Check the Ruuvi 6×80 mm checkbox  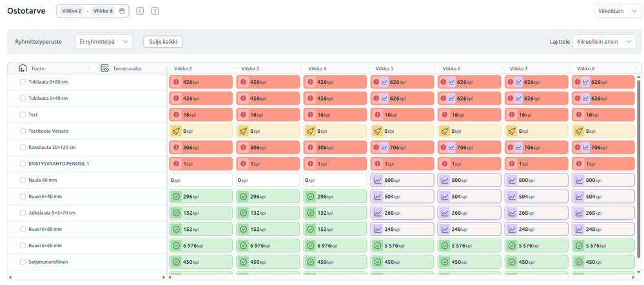23,229
